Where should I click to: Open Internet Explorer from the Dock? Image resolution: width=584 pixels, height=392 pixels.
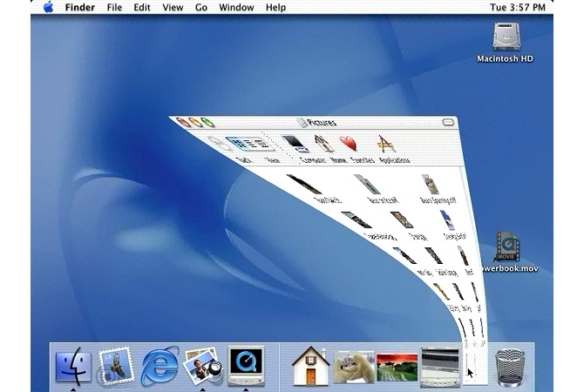[x=160, y=365]
